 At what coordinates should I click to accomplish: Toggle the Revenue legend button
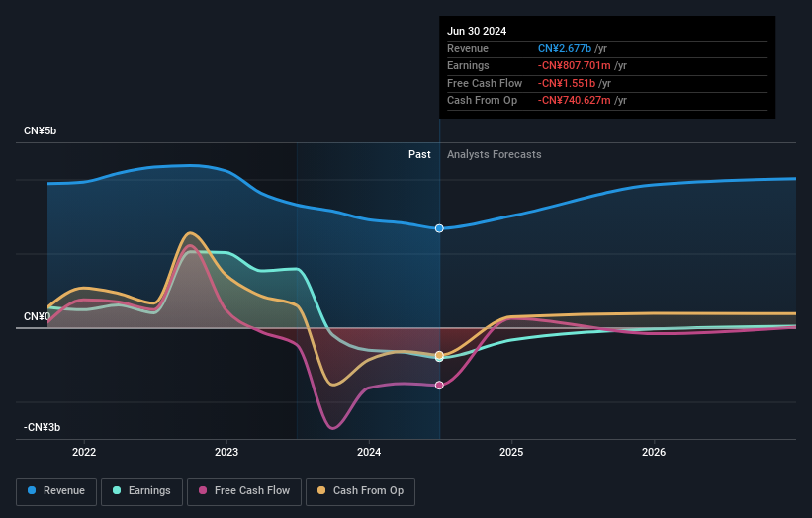point(56,491)
